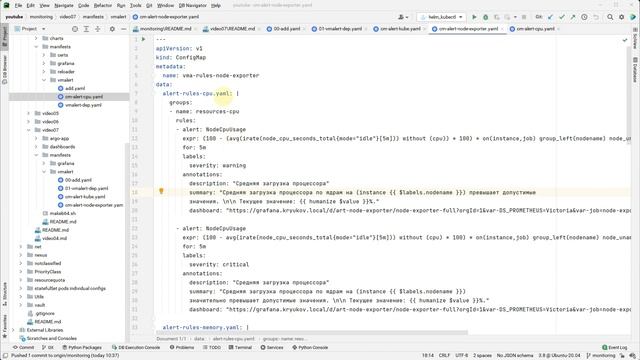Click Expand All in Project panel

[x=86, y=29]
